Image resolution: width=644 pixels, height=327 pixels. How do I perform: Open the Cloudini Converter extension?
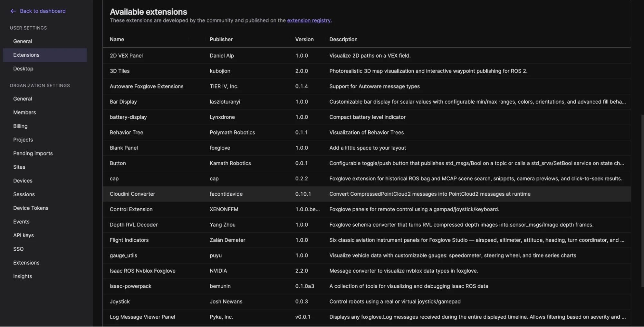coord(367,194)
